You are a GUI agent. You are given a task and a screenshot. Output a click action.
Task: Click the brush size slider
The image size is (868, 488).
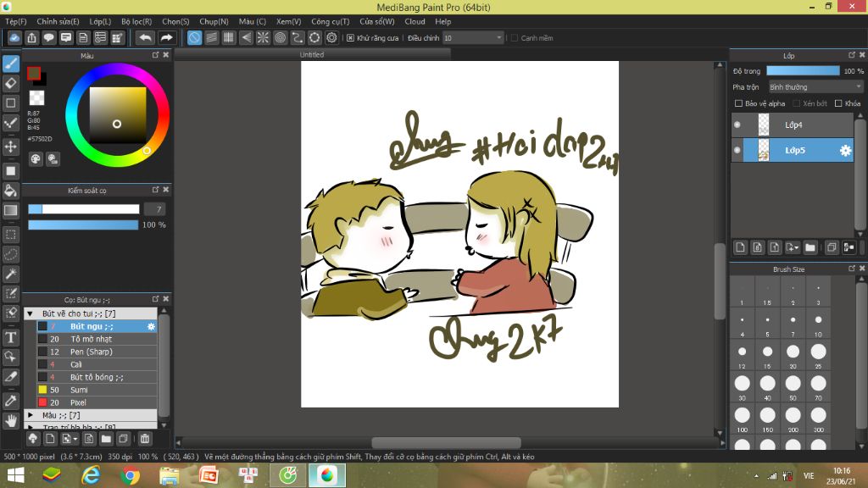tap(84, 209)
